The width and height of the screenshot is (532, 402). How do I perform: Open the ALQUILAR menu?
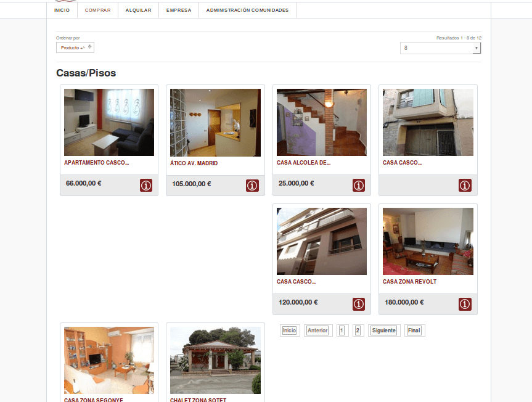click(139, 10)
